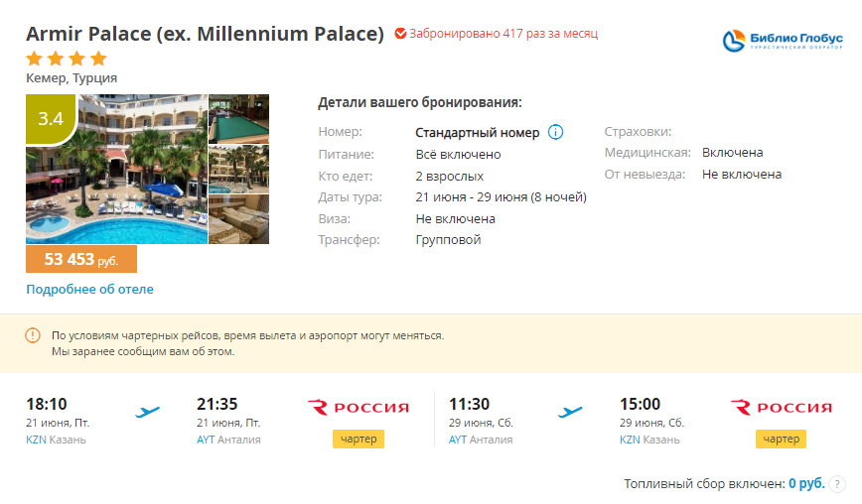Click the four-star hotel rating
862x504 pixels.
(x=67, y=59)
